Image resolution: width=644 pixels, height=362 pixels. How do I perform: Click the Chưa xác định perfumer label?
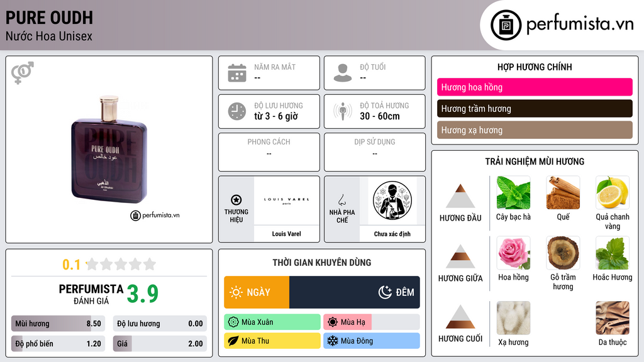coord(392,234)
